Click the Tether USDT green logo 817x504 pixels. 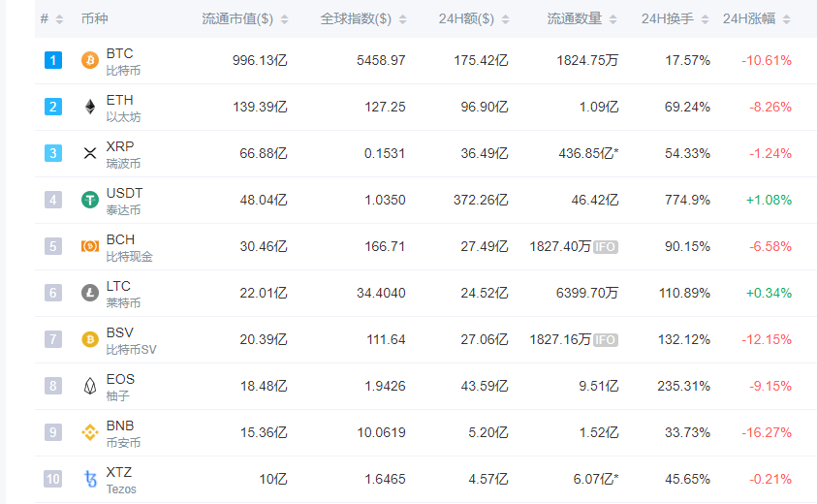tap(90, 200)
